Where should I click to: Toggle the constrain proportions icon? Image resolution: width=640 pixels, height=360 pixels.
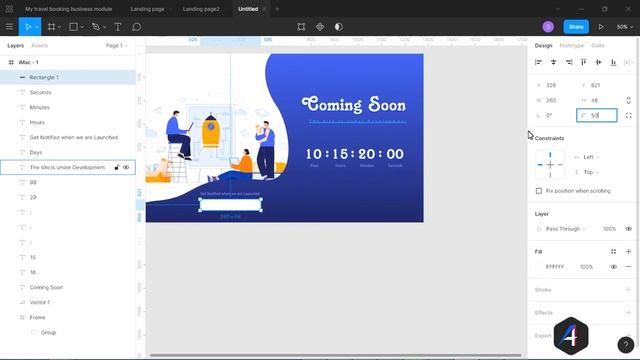(x=629, y=100)
